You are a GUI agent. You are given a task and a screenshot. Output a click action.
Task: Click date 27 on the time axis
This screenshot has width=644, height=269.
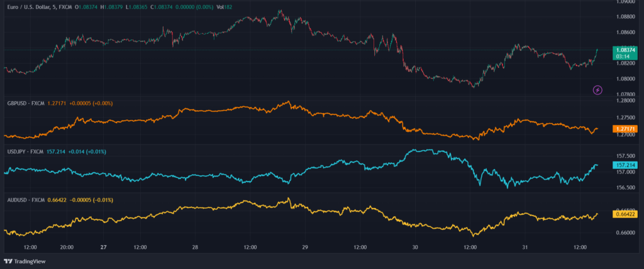click(103, 247)
